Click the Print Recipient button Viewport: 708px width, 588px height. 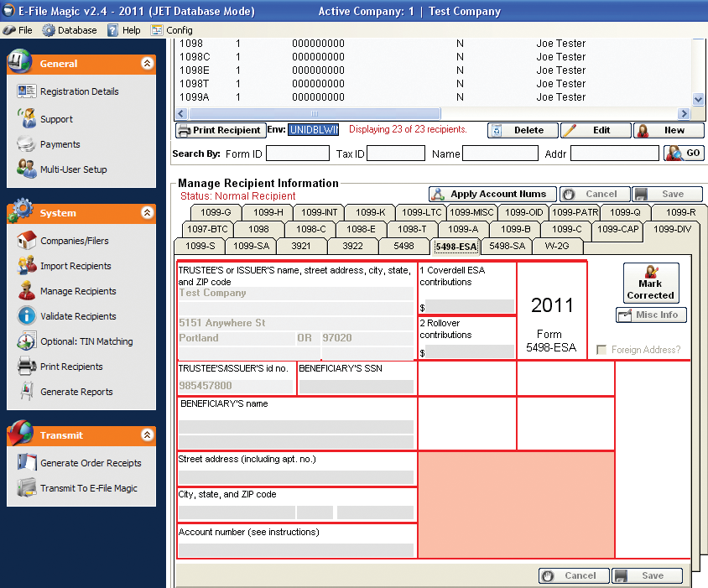point(219,130)
